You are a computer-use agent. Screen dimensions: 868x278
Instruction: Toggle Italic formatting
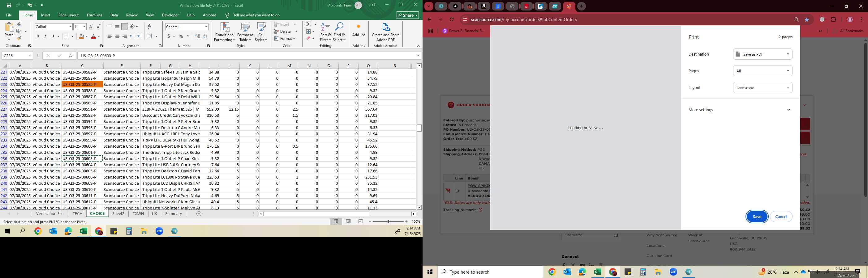[45, 36]
